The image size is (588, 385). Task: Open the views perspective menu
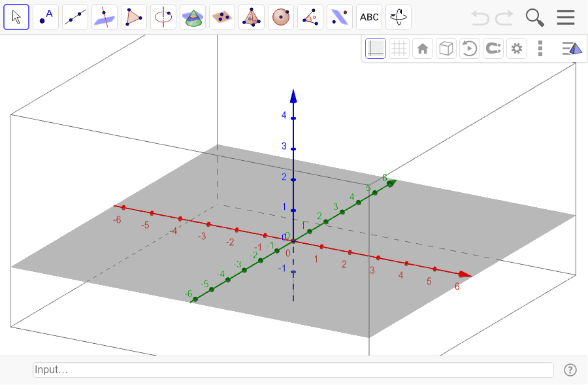coord(572,48)
